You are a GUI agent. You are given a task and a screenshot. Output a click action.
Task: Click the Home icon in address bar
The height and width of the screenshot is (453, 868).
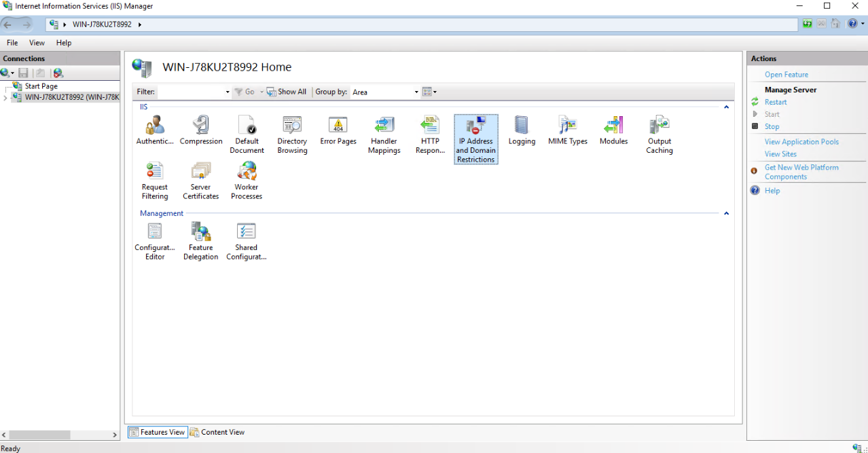point(835,24)
